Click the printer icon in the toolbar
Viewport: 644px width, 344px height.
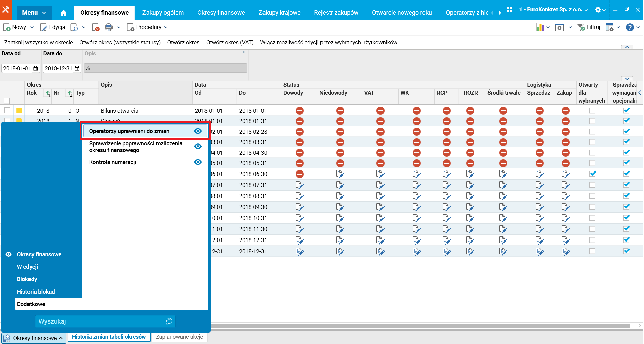[x=108, y=27]
